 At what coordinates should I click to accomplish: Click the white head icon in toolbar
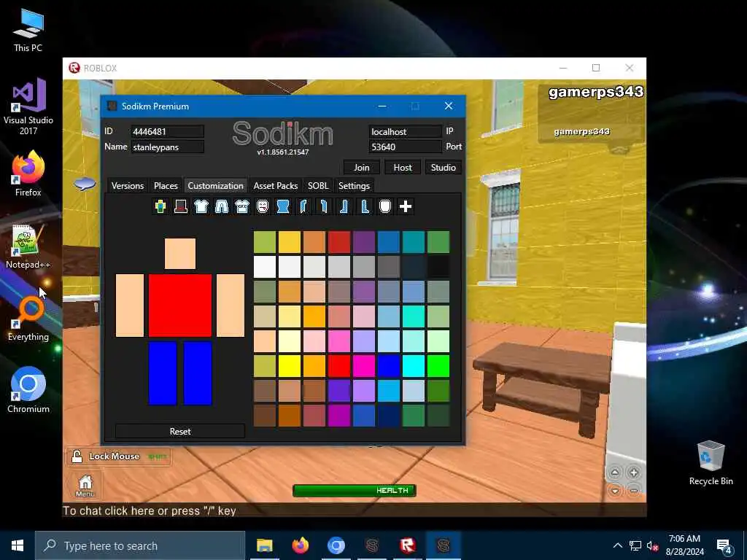coord(385,206)
